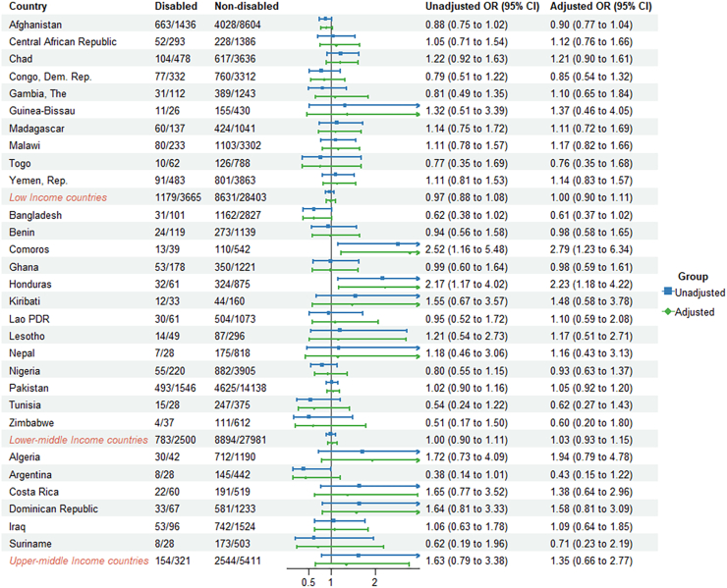Image resolution: width=727 pixels, height=588 pixels.
Task: Select the Country column header
Action: 28,7
